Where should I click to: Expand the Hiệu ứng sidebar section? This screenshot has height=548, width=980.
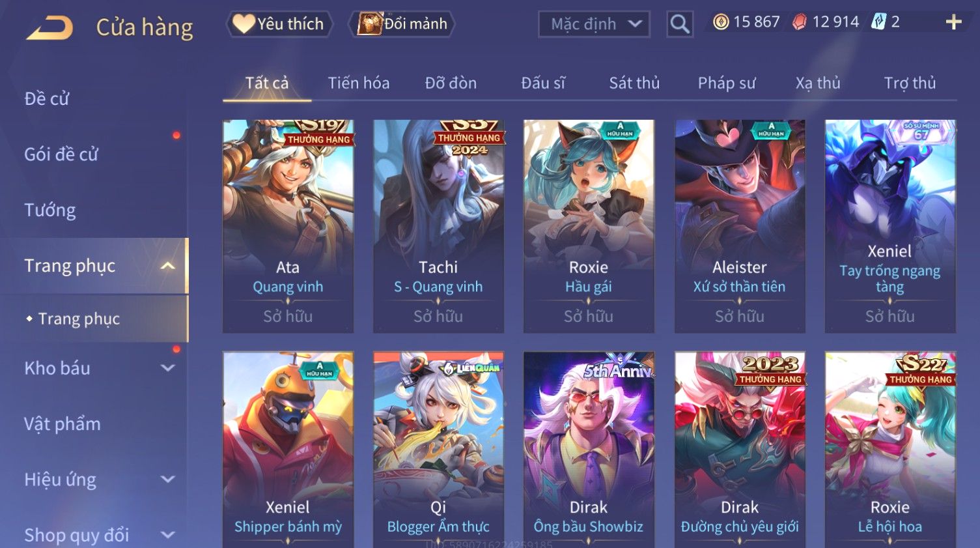167,480
